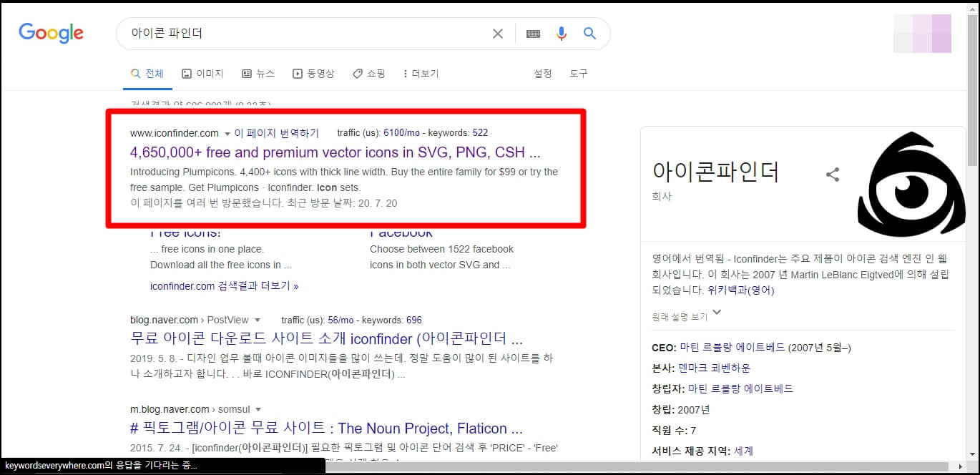
Task: Open 무료 아이콘 다운로드 사이트 소개 result
Action: [326, 338]
